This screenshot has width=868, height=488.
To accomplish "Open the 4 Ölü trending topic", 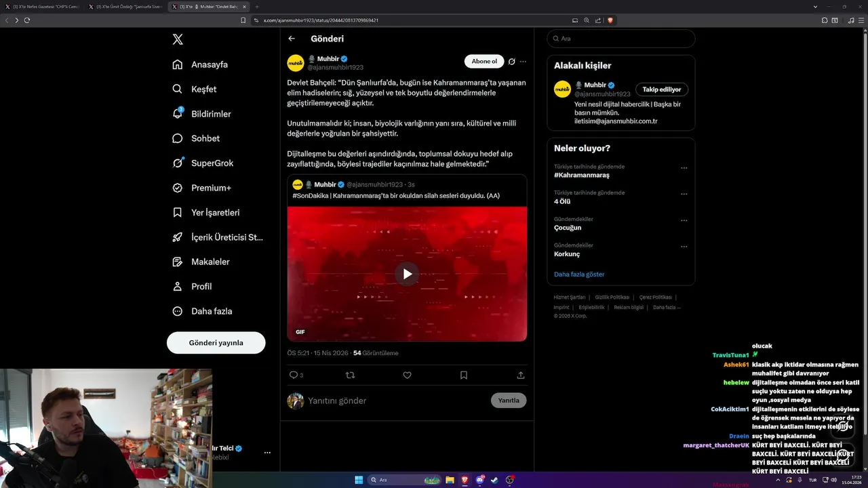I will coord(562,201).
